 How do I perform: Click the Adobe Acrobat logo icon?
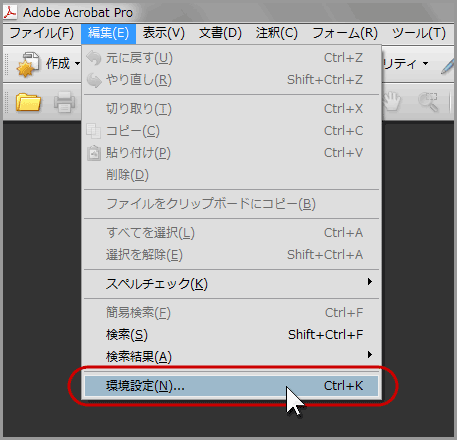pyautogui.click(x=10, y=12)
